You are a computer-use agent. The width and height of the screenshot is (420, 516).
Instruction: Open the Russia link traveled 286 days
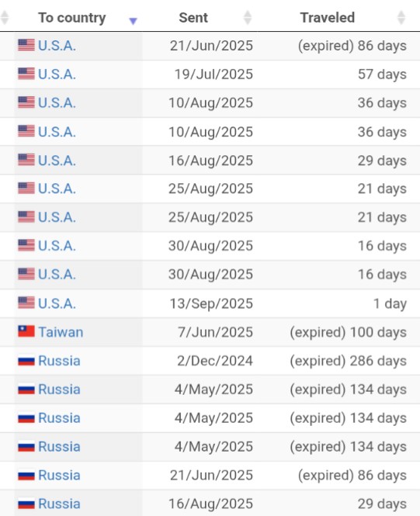coord(59,361)
